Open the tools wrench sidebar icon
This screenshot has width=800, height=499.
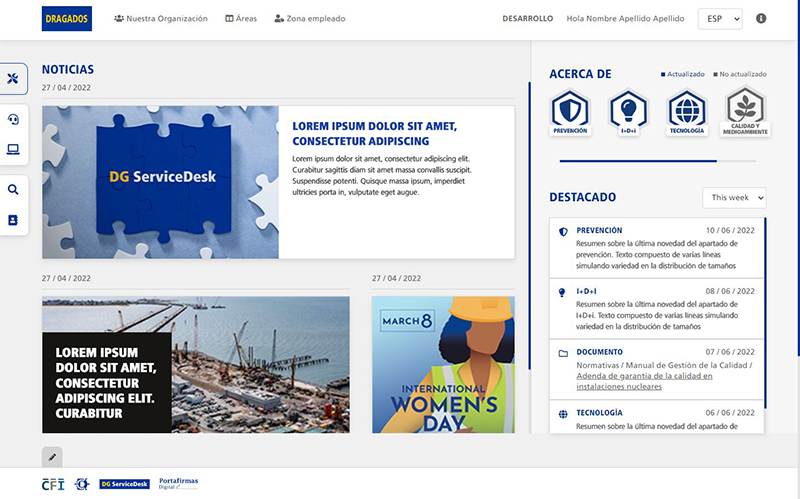click(13, 79)
